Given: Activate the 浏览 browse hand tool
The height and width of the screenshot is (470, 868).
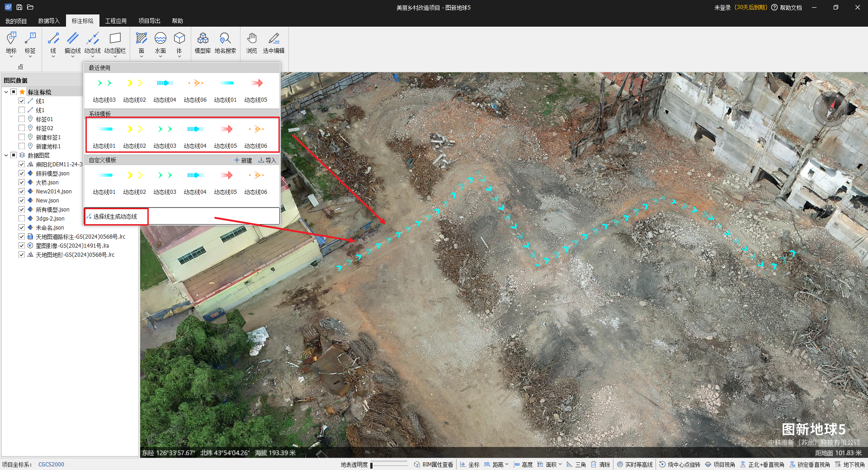Looking at the screenshot, I should point(252,43).
